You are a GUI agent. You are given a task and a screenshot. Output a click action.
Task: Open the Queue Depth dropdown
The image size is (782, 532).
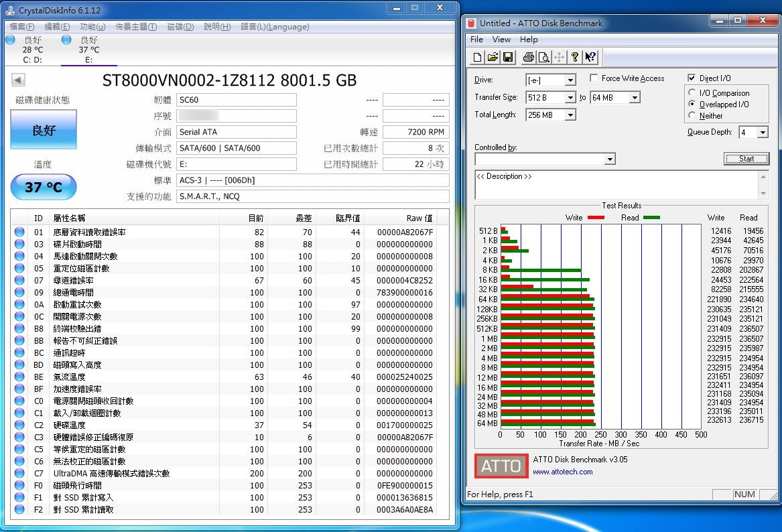(763, 132)
